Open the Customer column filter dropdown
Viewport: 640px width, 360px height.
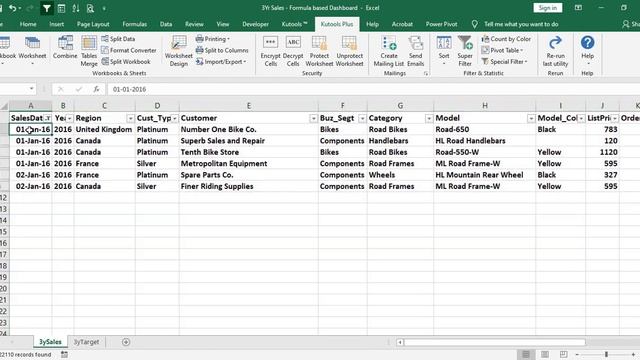[x=313, y=118]
